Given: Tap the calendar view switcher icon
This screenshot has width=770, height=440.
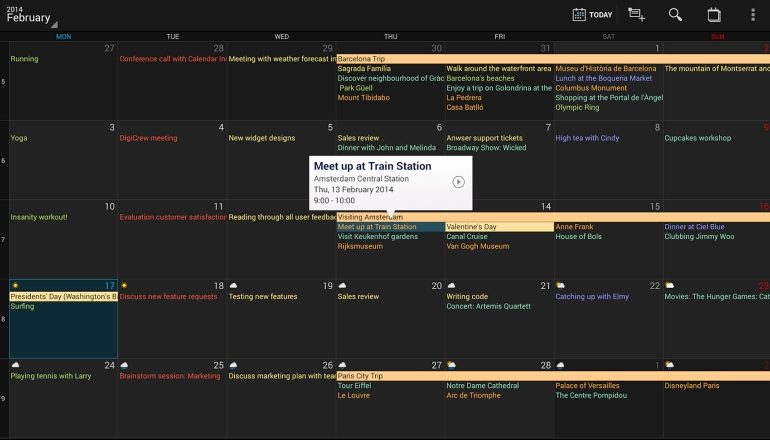Looking at the screenshot, I should pyautogui.click(x=714, y=14).
